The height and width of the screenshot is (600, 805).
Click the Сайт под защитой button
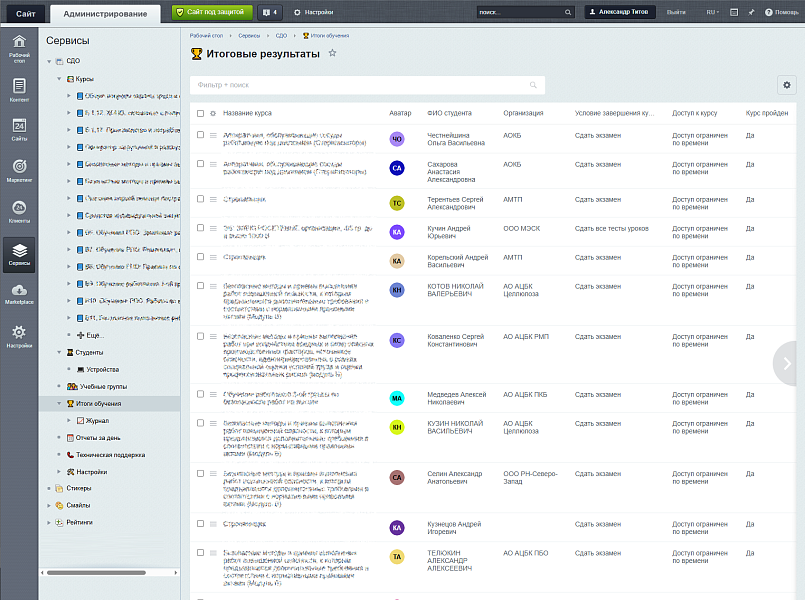[x=211, y=13]
